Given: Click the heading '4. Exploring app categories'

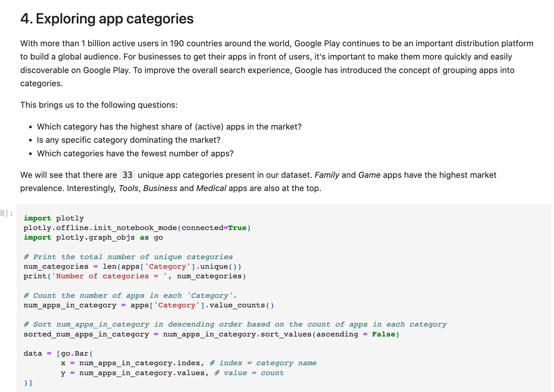Looking at the screenshot, I should click(107, 19).
